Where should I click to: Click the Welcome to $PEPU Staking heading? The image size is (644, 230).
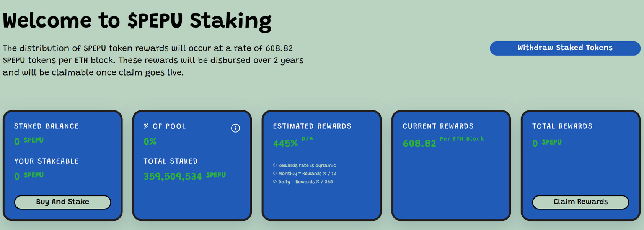click(x=137, y=21)
